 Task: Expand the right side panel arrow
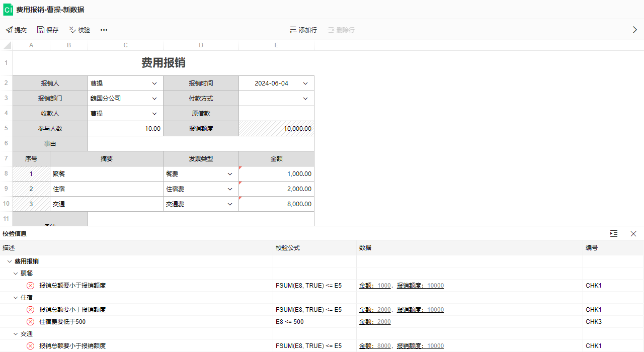[x=634, y=30]
